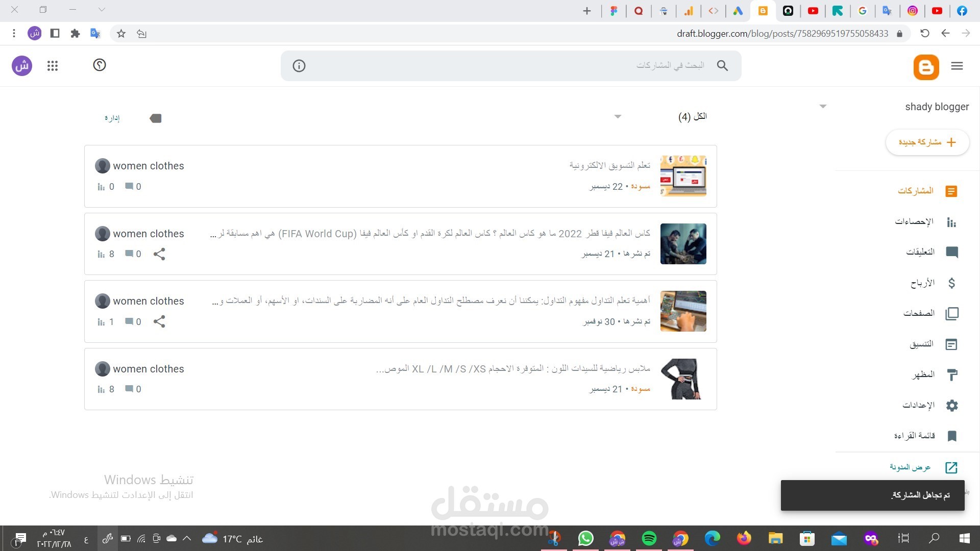Click comments icon of FIFA World Cup post
The height and width of the screenshot is (551, 980).
click(x=129, y=254)
